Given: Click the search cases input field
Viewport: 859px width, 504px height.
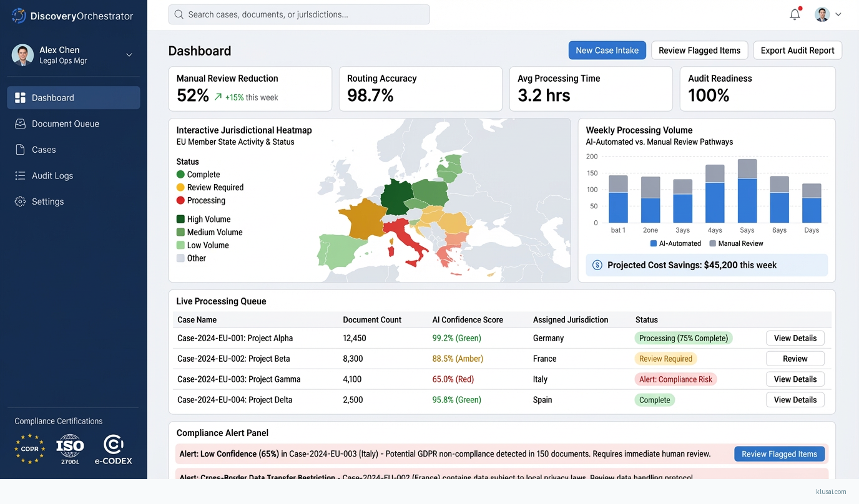Looking at the screenshot, I should [x=299, y=14].
